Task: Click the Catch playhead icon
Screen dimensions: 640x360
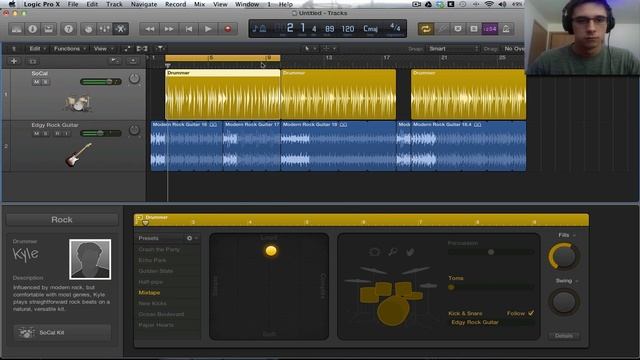Action: [x=160, y=49]
